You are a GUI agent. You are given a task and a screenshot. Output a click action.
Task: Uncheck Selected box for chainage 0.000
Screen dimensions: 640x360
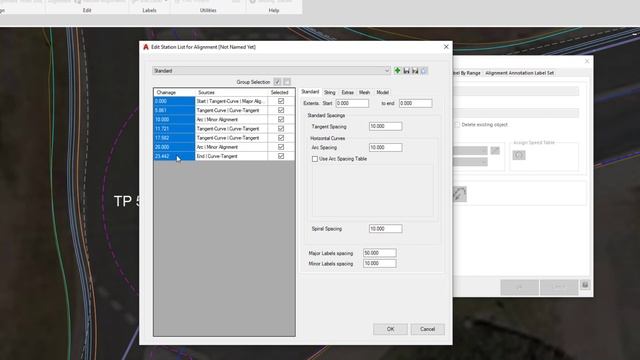click(281, 101)
